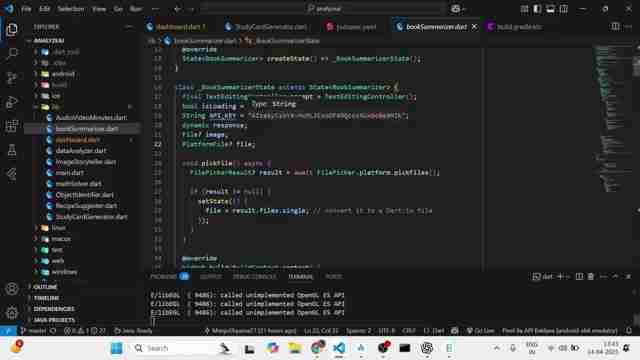
Task: Open AudioVideoMinutes.dart in explorer
Action: click(91, 118)
